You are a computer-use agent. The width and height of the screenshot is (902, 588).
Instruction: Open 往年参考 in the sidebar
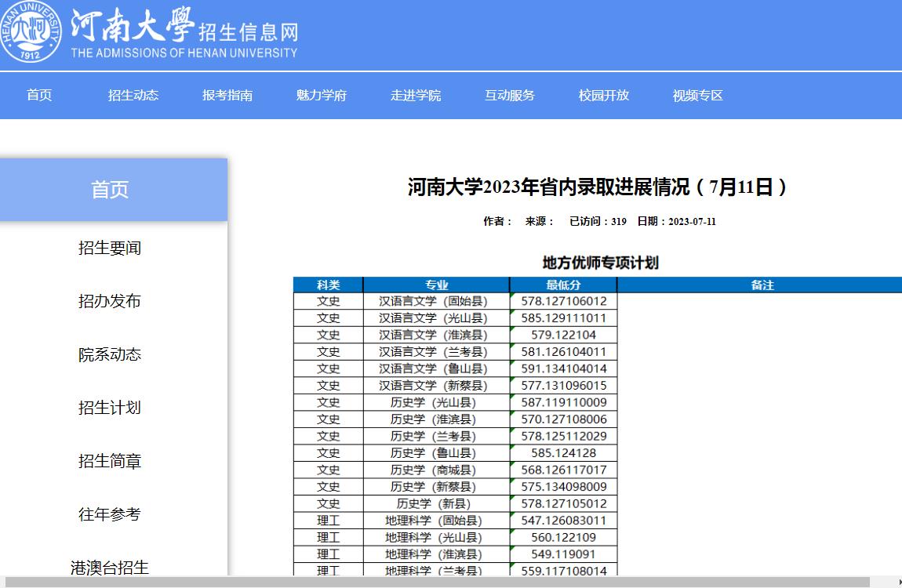point(109,514)
